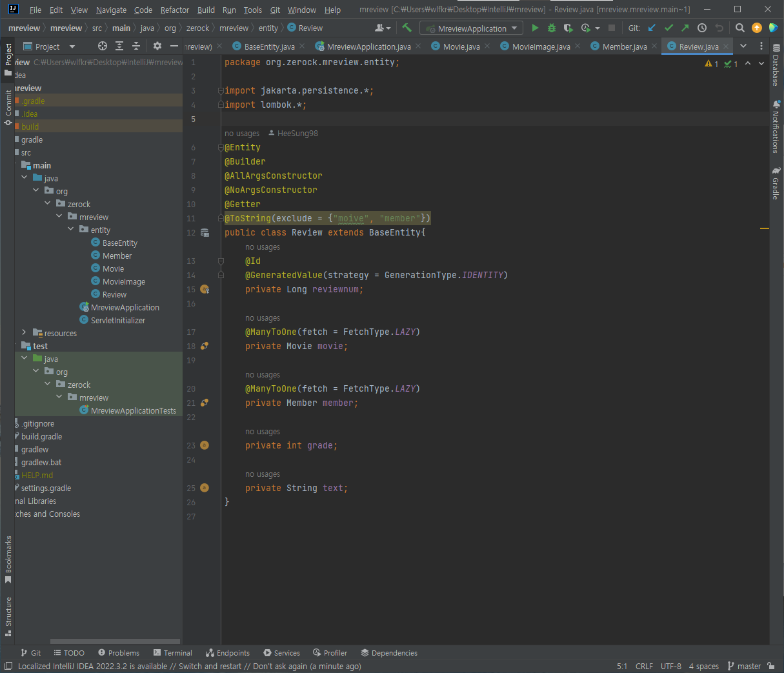Collapse the java folder under main
This screenshot has height=673, width=784.
[25, 177]
